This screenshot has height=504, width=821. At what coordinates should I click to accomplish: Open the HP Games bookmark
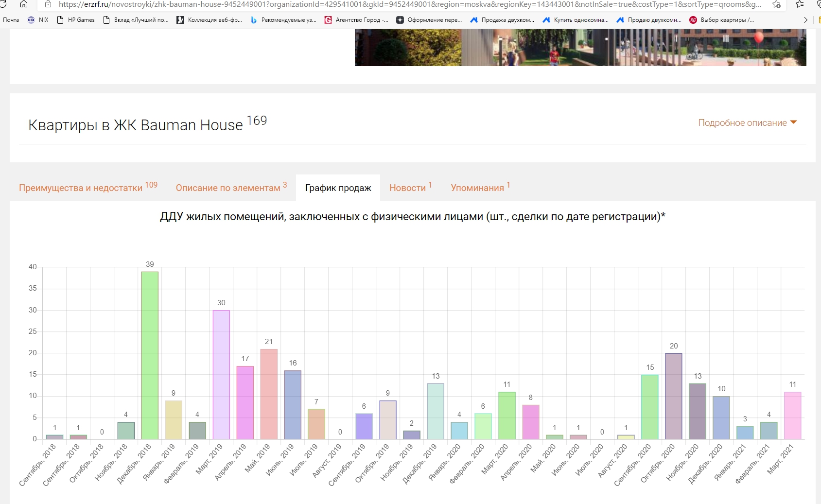pyautogui.click(x=76, y=20)
